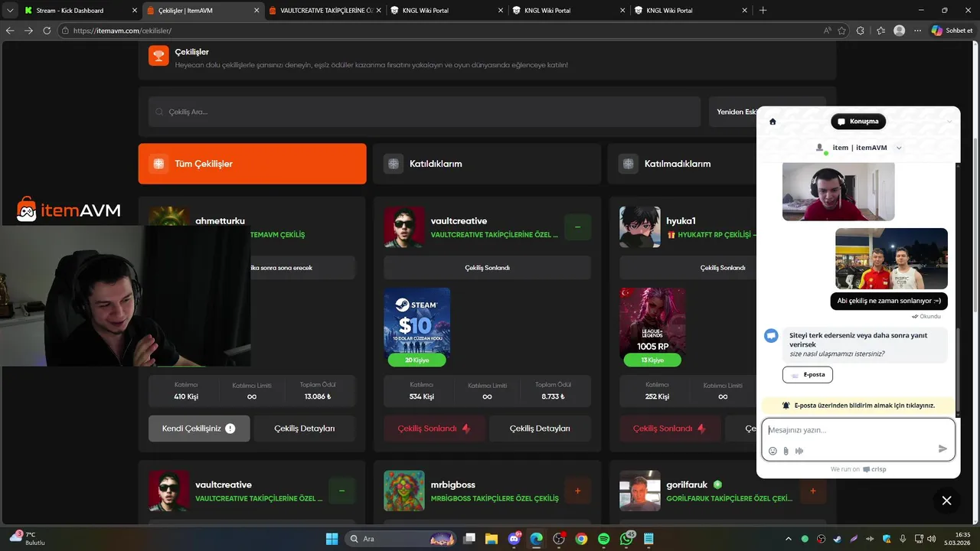Toggle the plus button on mrbigboss card

[x=577, y=491]
